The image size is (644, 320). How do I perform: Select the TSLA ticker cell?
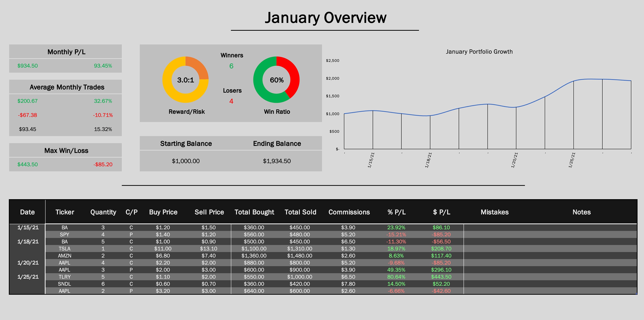click(x=65, y=249)
